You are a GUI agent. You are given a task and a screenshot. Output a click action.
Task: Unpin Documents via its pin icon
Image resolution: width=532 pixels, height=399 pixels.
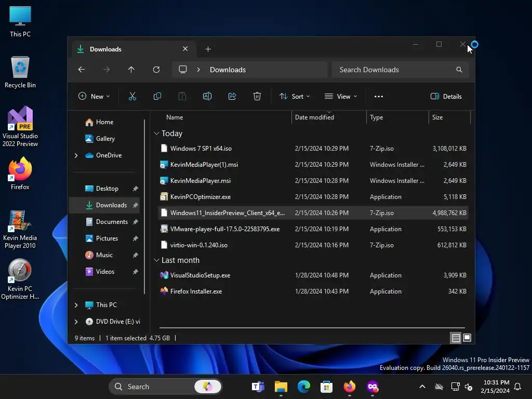136,222
